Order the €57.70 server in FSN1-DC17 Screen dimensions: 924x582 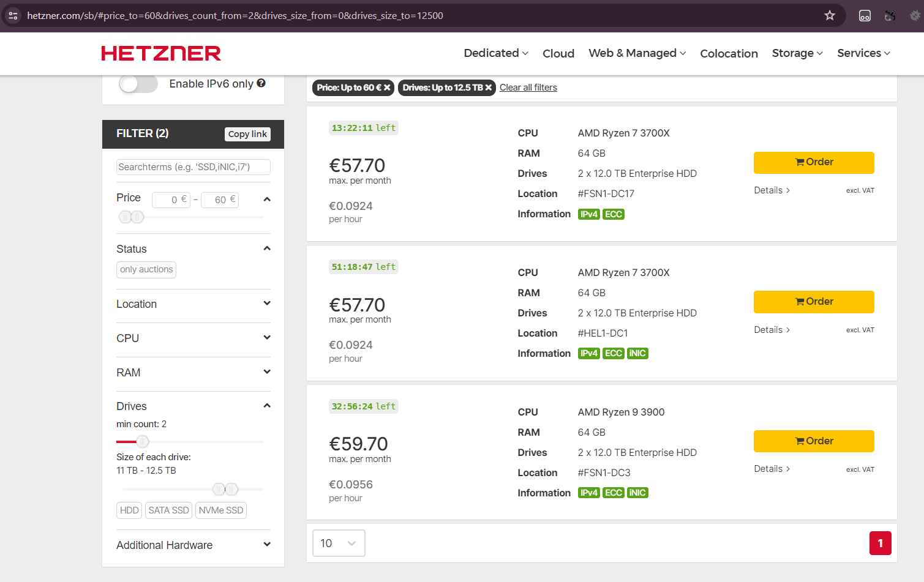(814, 162)
